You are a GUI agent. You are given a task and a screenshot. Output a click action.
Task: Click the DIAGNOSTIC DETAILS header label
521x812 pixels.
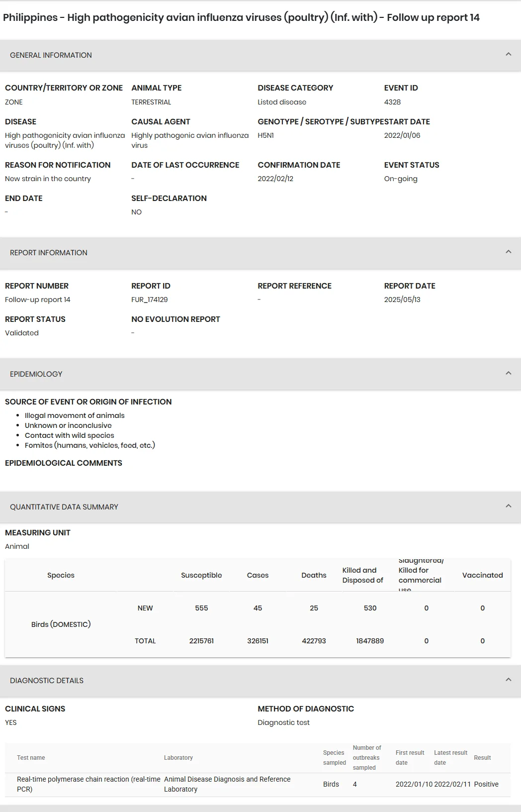click(47, 681)
